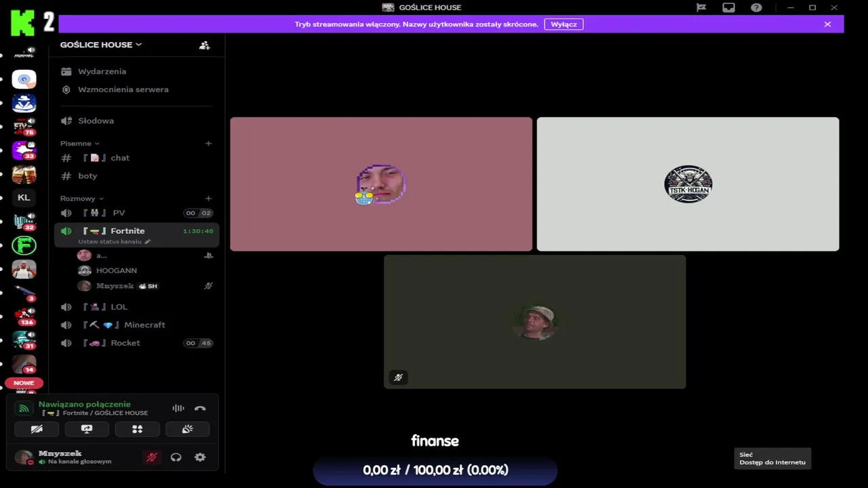Image resolution: width=868 pixels, height=488 pixels.
Task: Add a channel to the Rozmowy category
Action: click(x=208, y=199)
